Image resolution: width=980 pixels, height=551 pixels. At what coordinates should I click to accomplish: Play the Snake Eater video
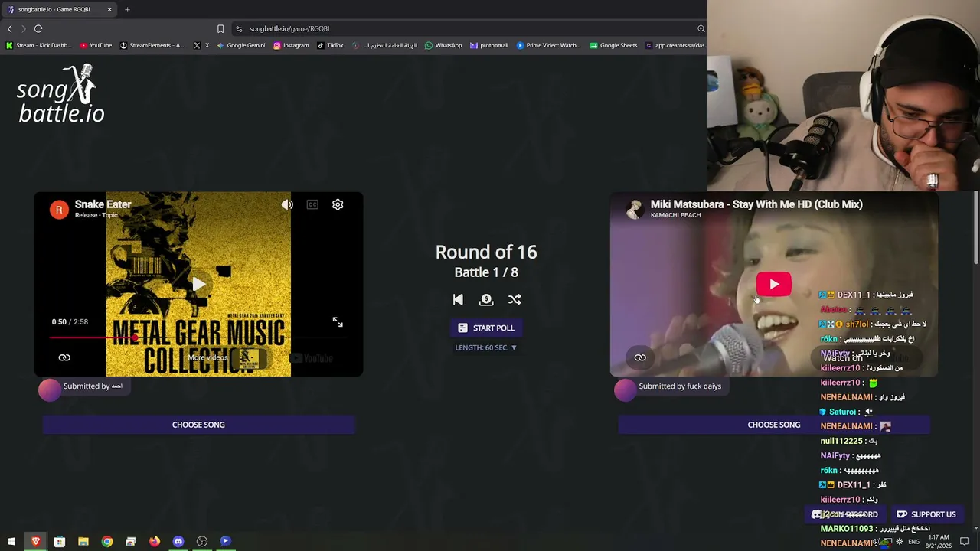[x=198, y=285]
